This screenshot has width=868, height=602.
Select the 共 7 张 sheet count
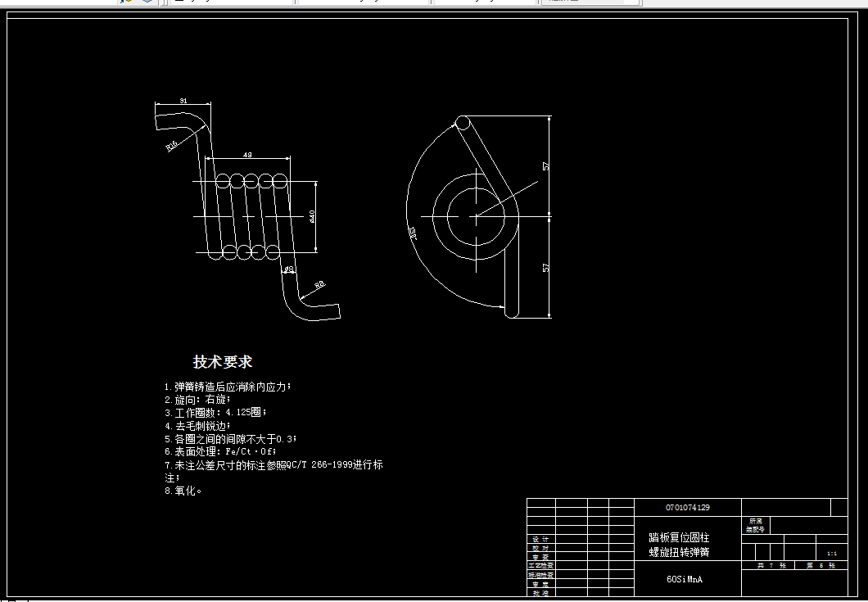tap(771, 565)
